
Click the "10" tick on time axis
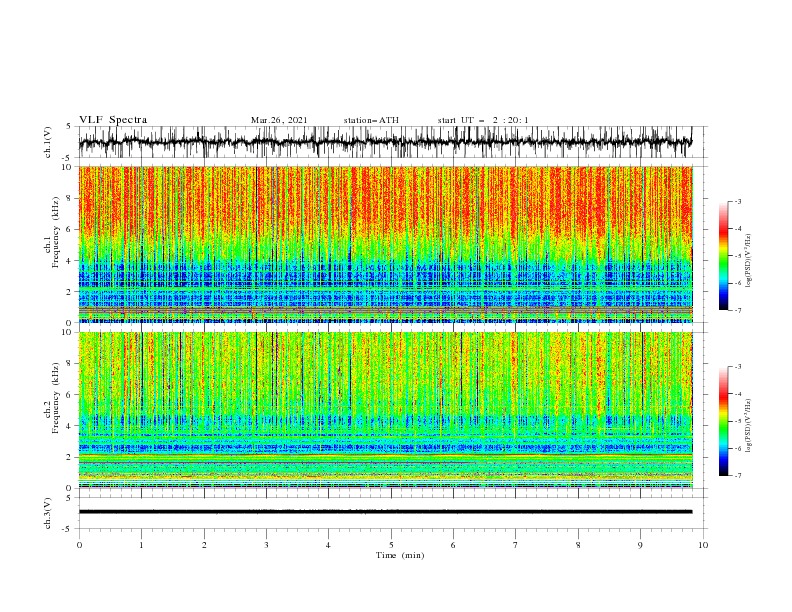pyautogui.click(x=703, y=545)
